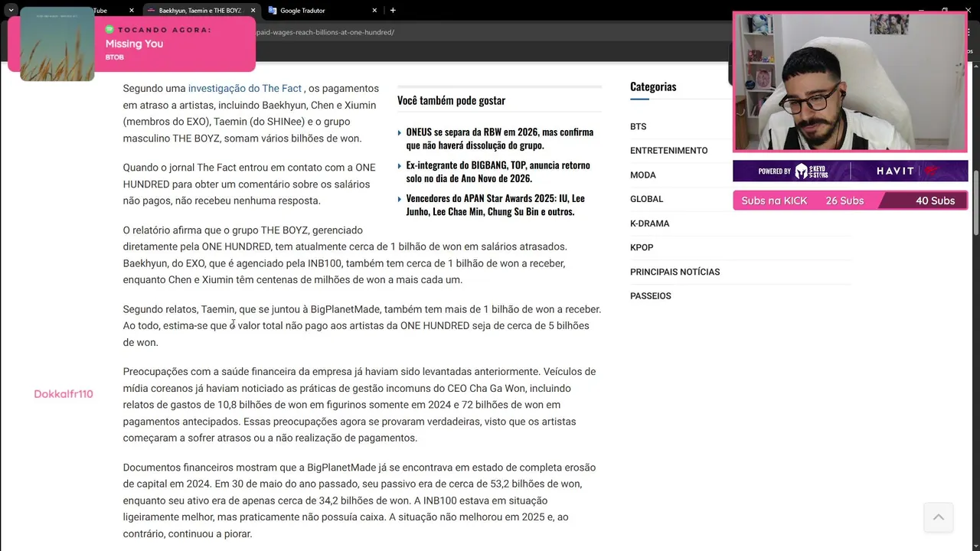The width and height of the screenshot is (980, 551).
Task: Click the address bar URL text
Action: click(325, 32)
